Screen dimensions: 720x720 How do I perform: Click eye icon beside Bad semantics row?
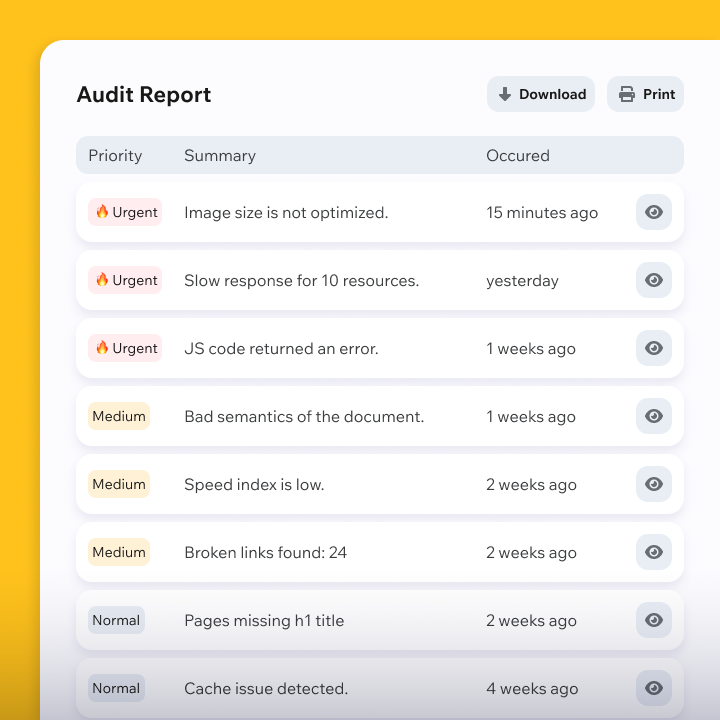(653, 416)
